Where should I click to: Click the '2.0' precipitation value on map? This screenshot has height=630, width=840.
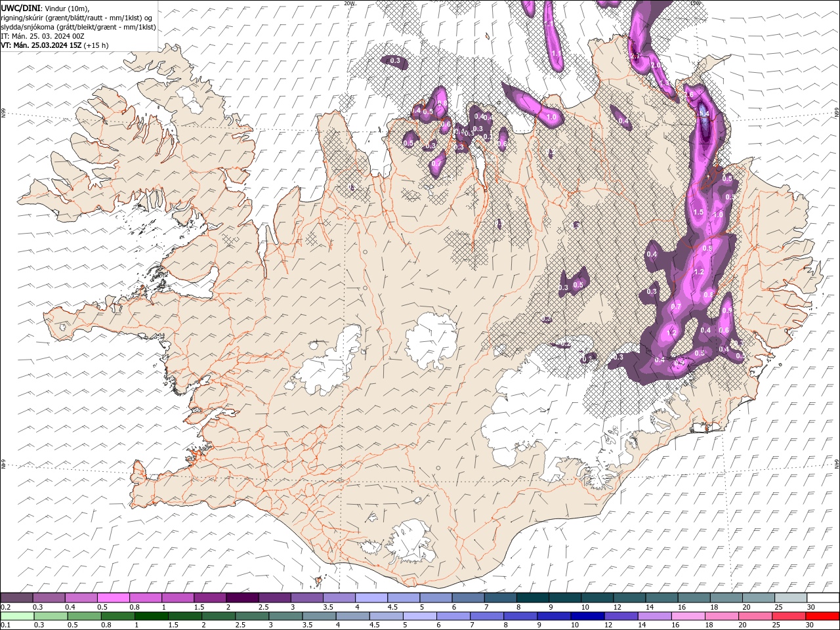[656, 65]
